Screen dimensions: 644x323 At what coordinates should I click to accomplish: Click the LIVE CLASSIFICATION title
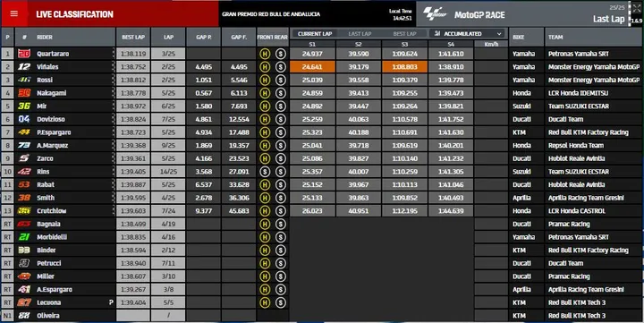pyautogui.click(x=74, y=14)
